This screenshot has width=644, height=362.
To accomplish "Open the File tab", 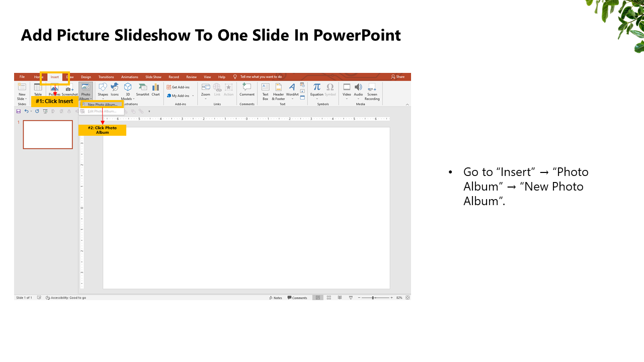I will click(x=22, y=77).
